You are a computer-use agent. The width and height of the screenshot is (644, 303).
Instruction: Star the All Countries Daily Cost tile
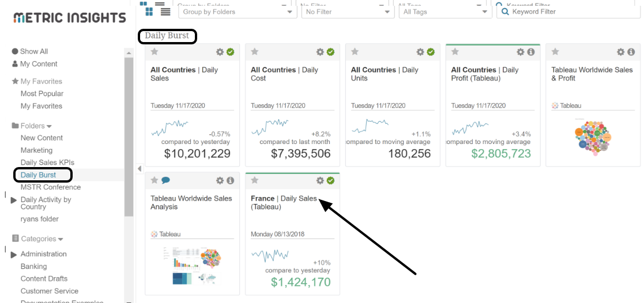(x=255, y=52)
